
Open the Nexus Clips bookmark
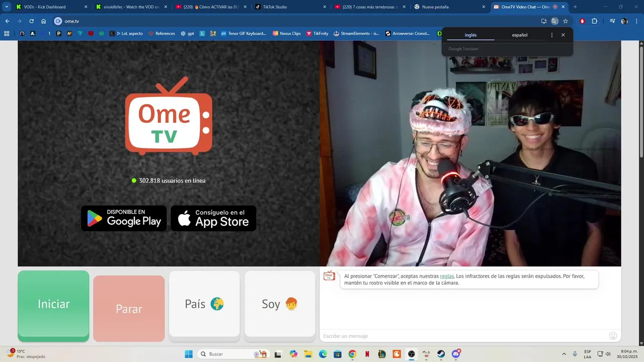[287, 34]
